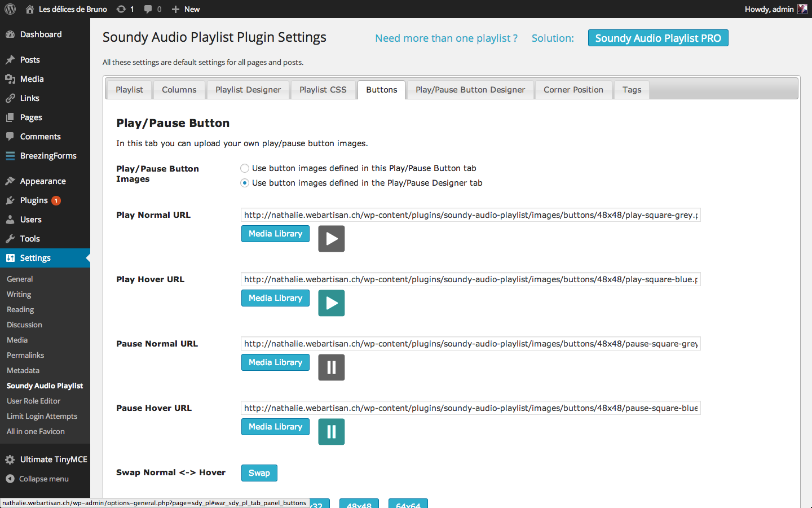Click the Soundy Audio Playlist PRO button
Screen dimensions: 812x508
point(658,38)
